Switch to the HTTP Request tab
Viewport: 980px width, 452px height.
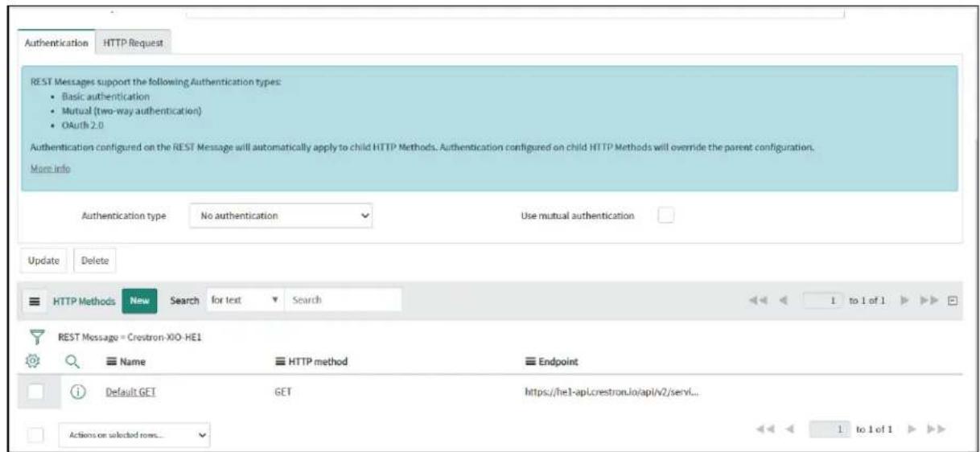tap(134, 43)
